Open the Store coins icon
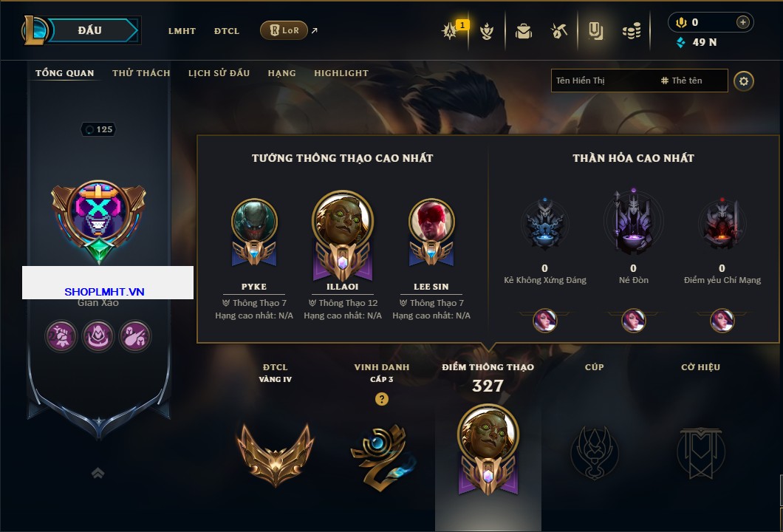Image resolution: width=783 pixels, height=532 pixels. (x=631, y=31)
